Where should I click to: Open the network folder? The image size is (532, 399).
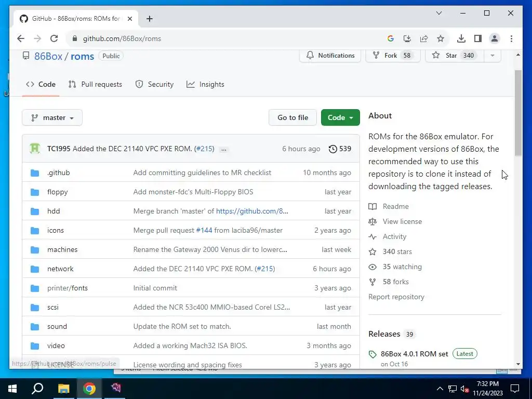coord(60,269)
